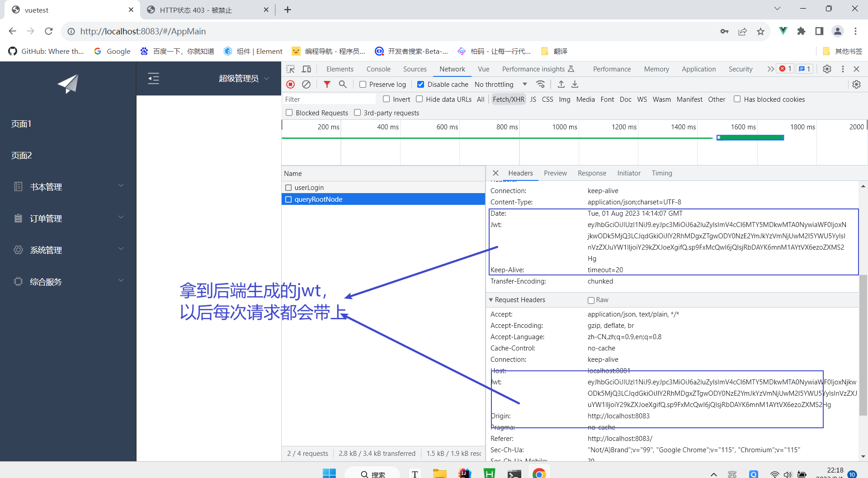Screen dimensions: 868x478
Task: Open the Preview tab of request
Action: [x=555, y=173]
